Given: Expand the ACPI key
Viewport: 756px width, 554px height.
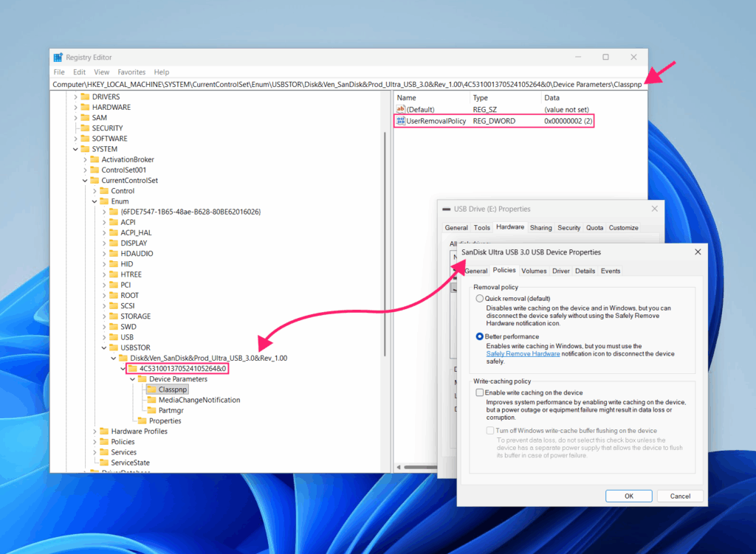Looking at the screenshot, I should pos(104,222).
